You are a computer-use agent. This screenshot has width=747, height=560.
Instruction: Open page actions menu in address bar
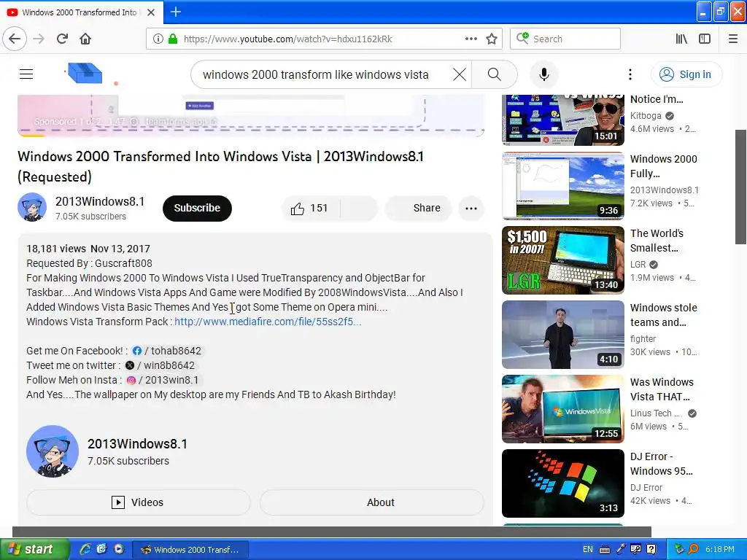pyautogui.click(x=471, y=39)
